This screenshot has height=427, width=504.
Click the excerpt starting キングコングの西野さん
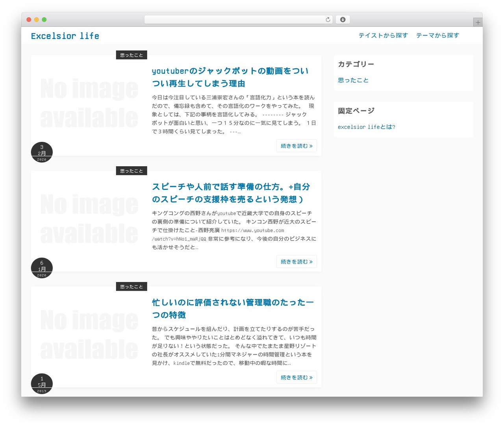click(x=233, y=230)
